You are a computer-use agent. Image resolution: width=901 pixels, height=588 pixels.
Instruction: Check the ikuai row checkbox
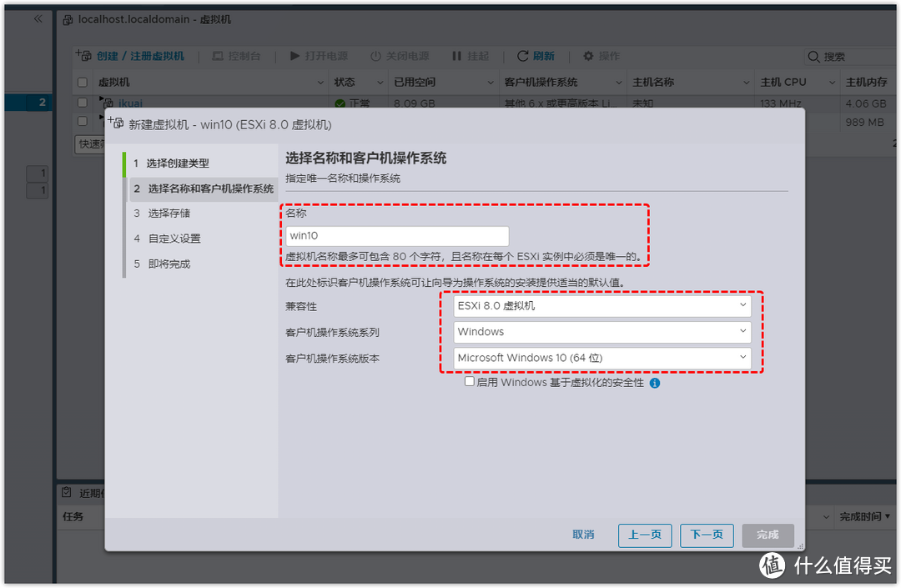pos(82,103)
